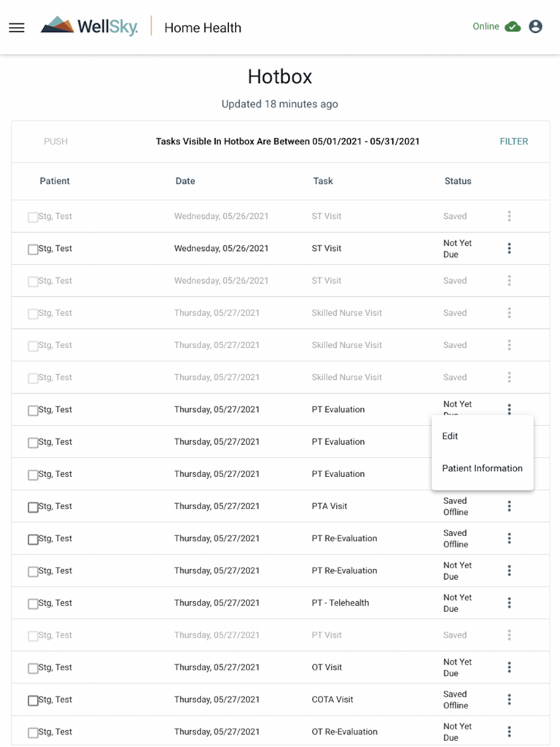The height and width of the screenshot is (747, 560).
Task: Open the hamburger navigation menu
Action: pyautogui.click(x=16, y=28)
